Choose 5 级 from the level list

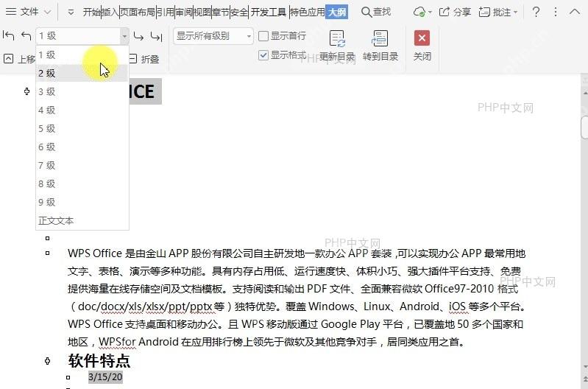[x=82, y=128]
